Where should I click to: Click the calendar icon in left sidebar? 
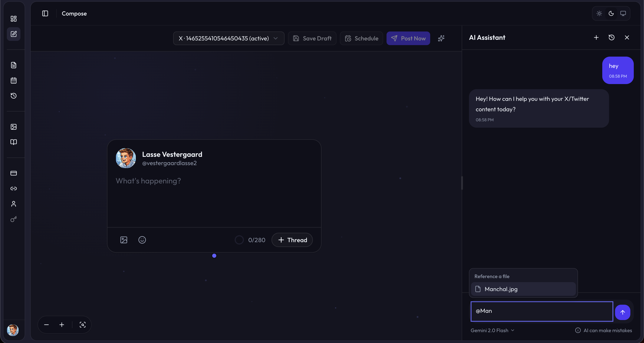pos(13,80)
